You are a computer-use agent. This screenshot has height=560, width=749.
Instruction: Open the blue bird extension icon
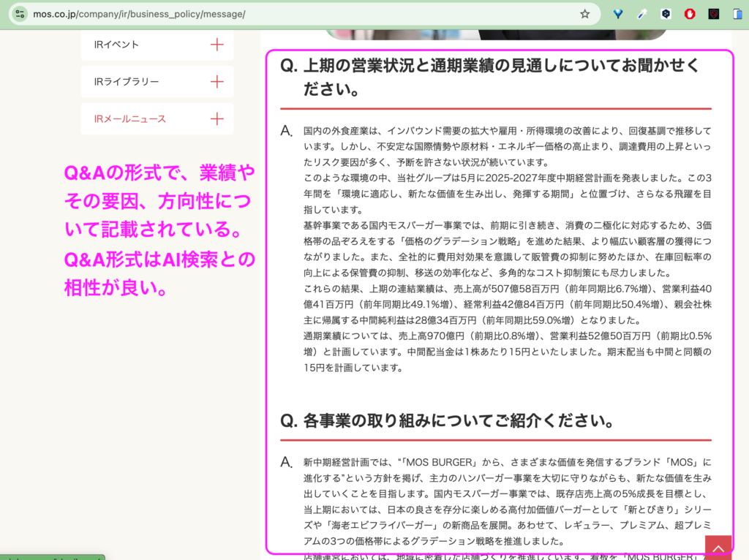click(x=617, y=14)
